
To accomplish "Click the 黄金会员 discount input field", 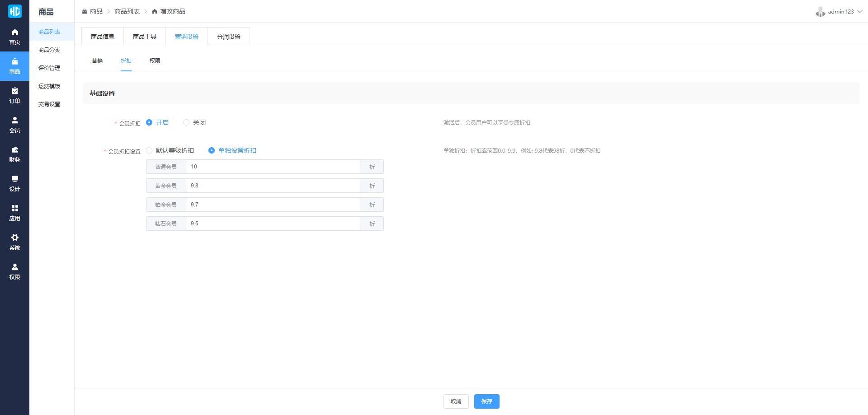I will click(273, 186).
